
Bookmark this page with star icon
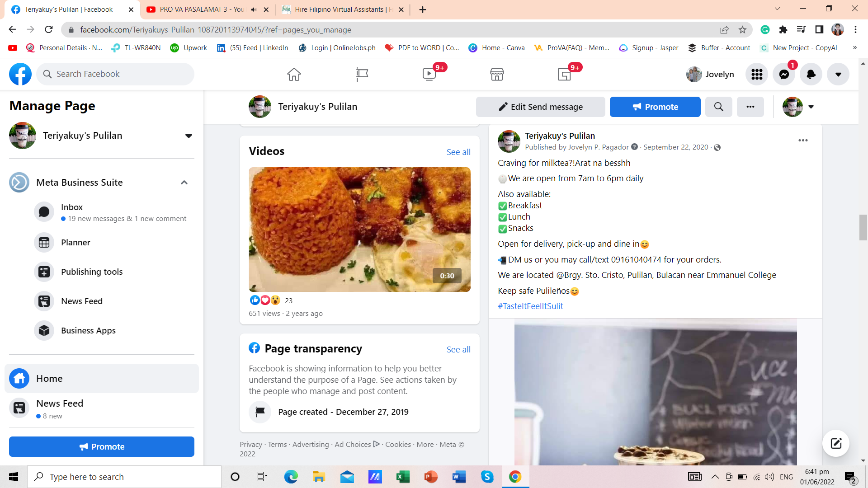click(742, 30)
